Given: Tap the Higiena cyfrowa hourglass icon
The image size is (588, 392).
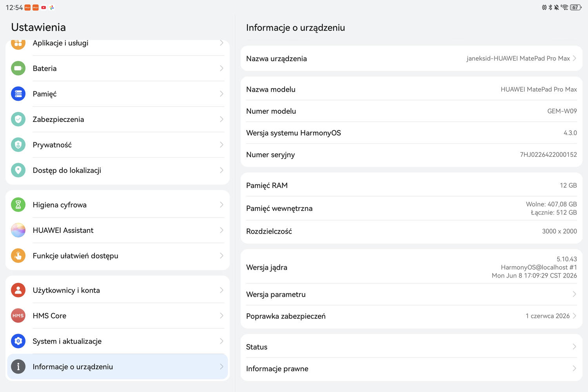Looking at the screenshot, I should coord(18,205).
